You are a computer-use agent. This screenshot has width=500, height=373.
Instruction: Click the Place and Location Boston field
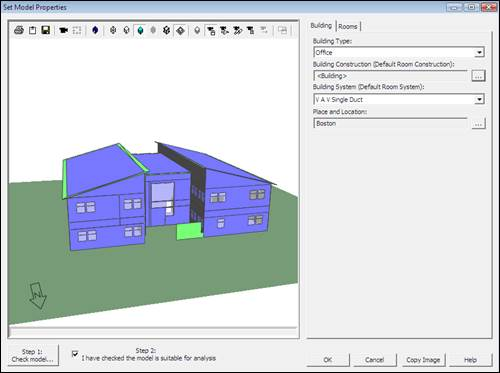point(390,123)
